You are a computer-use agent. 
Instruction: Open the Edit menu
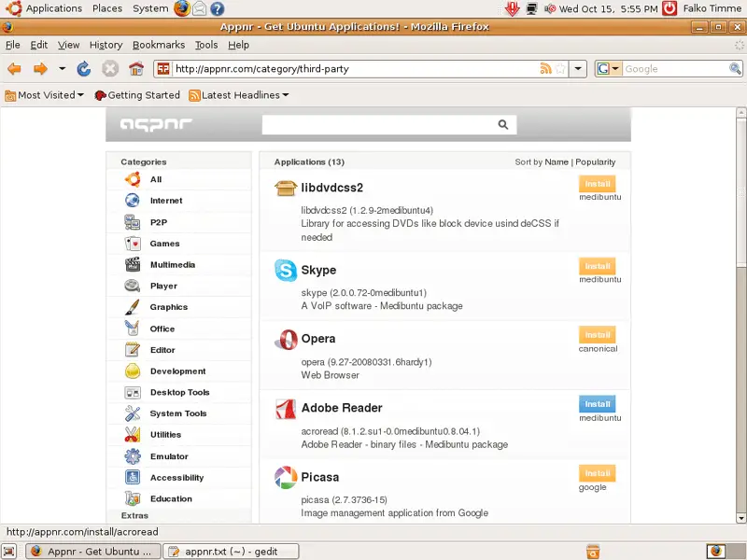[39, 45]
